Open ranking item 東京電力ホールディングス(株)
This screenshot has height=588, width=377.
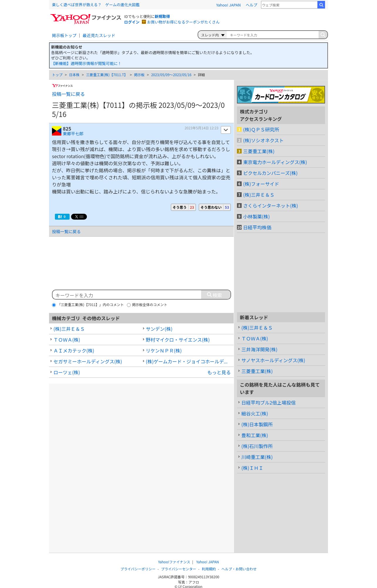(x=275, y=162)
